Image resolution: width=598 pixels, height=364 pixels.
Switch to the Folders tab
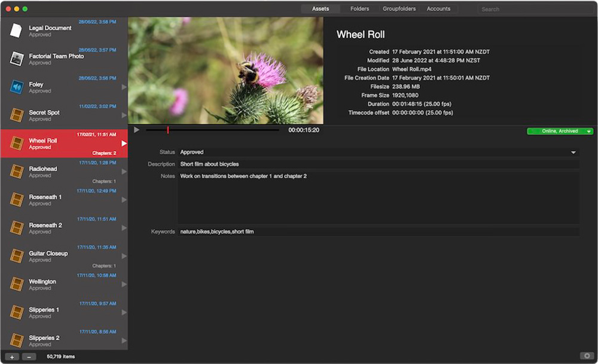click(359, 9)
